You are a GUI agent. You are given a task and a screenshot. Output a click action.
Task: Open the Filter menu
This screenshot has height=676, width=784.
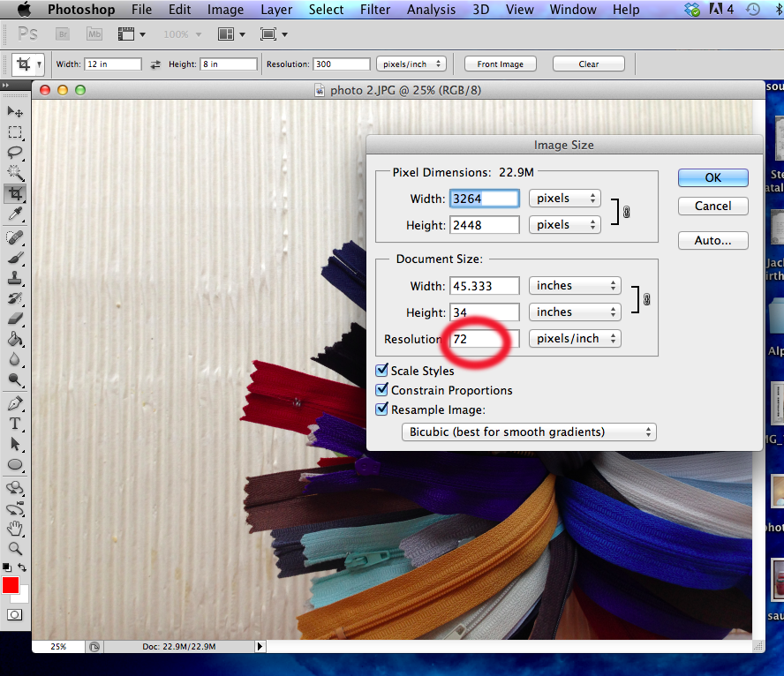(x=375, y=10)
